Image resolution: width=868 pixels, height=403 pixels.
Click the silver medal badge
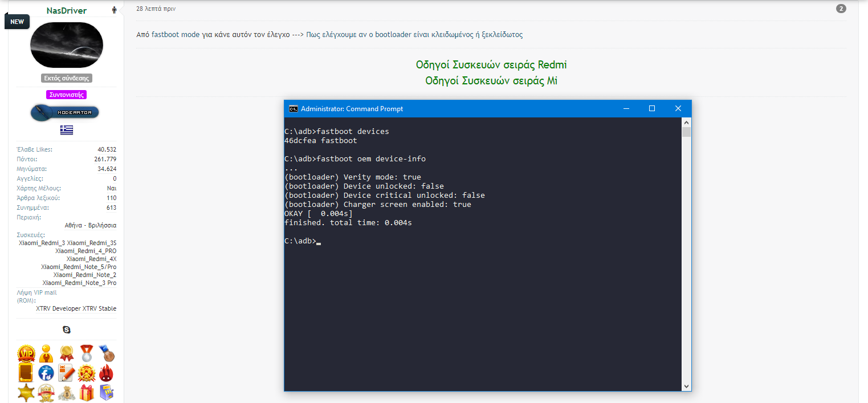point(87,354)
